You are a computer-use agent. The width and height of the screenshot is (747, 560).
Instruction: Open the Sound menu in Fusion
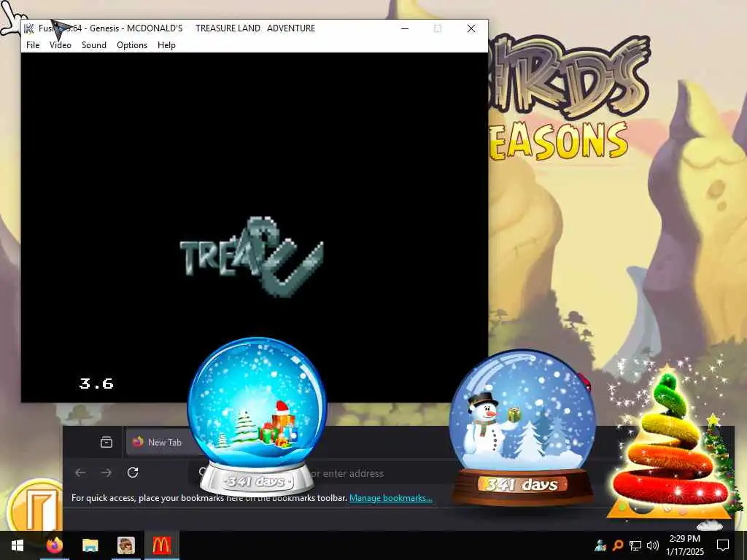point(94,44)
